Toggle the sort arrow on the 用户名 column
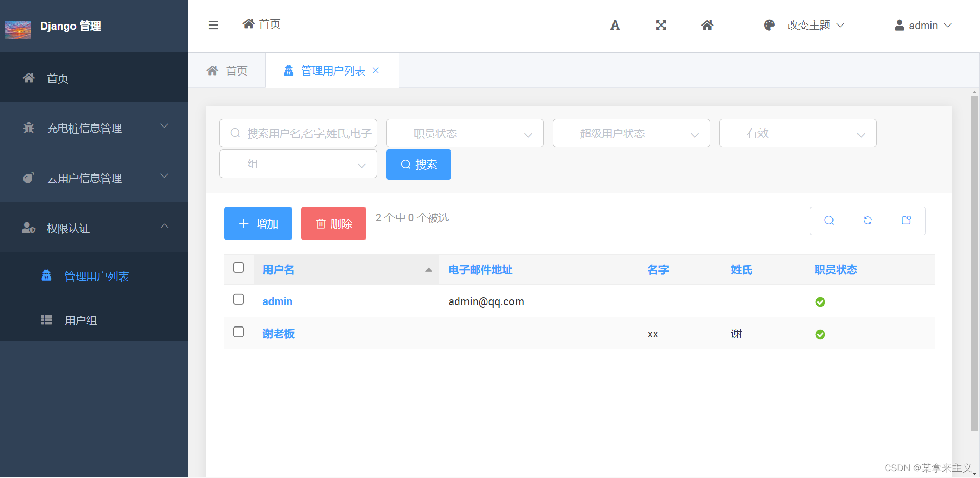The width and height of the screenshot is (980, 478). [x=429, y=270]
